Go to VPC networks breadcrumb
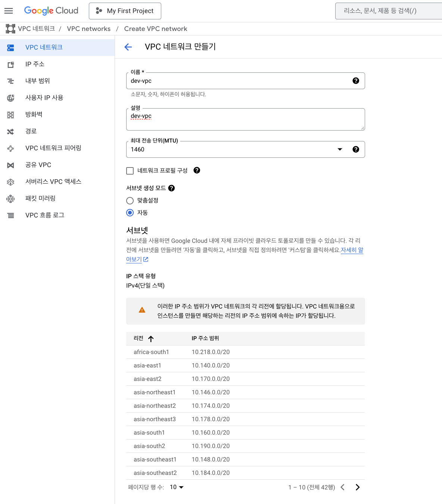This screenshot has height=504, width=442. coord(89,29)
